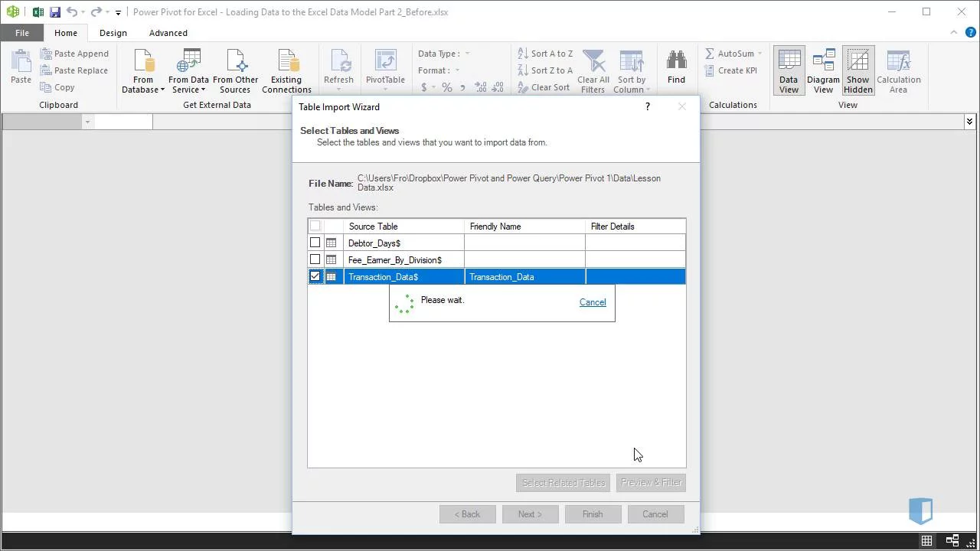Click status bar grid view icon

click(926, 541)
